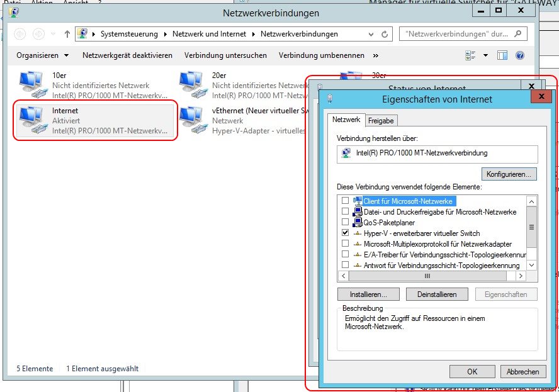Confirm dialog with OK button
Viewport: 559px width, 392px height.
[472, 372]
